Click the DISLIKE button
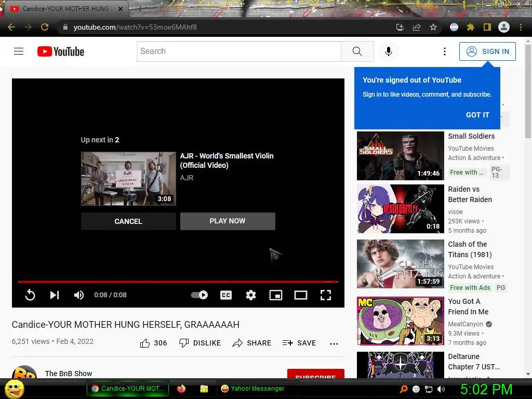The height and width of the screenshot is (399, 532). pyautogui.click(x=200, y=343)
